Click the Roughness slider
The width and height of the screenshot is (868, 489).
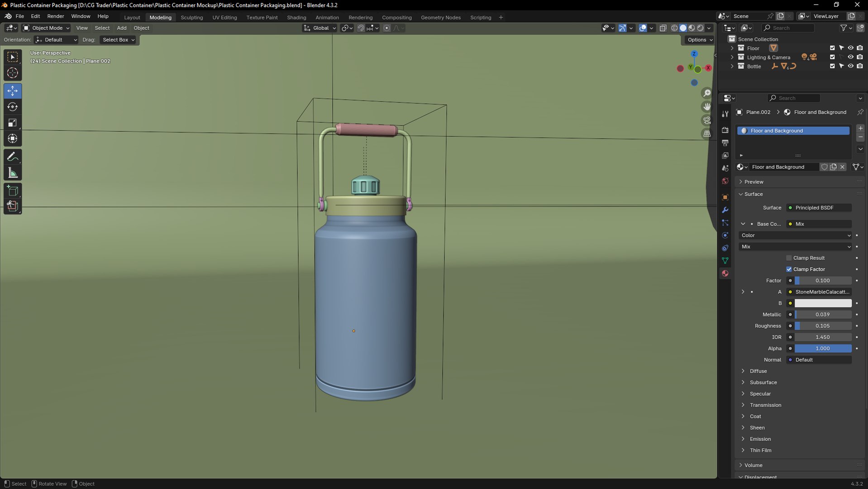[x=823, y=326]
